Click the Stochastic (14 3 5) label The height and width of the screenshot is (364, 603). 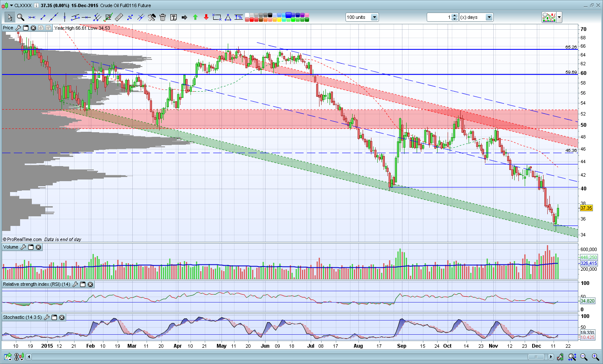22,317
